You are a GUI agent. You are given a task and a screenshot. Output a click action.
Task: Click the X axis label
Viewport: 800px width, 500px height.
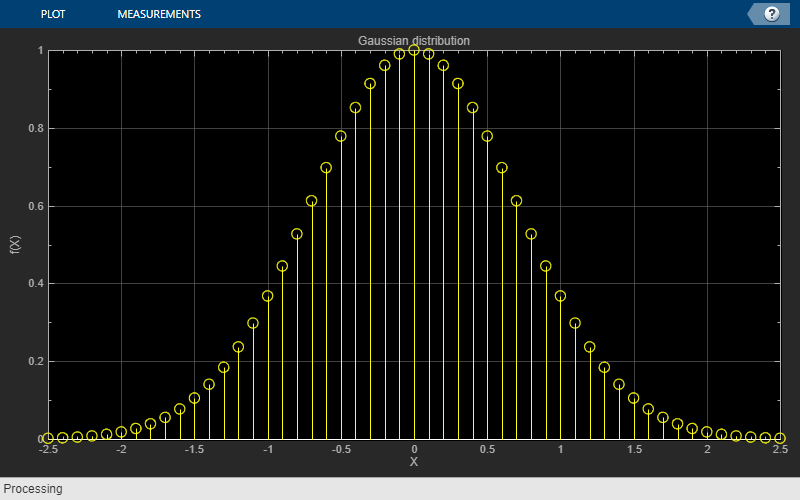point(414,462)
